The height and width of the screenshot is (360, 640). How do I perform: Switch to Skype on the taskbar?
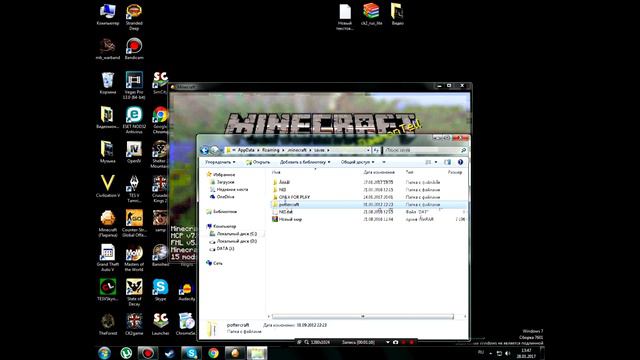coord(191,353)
